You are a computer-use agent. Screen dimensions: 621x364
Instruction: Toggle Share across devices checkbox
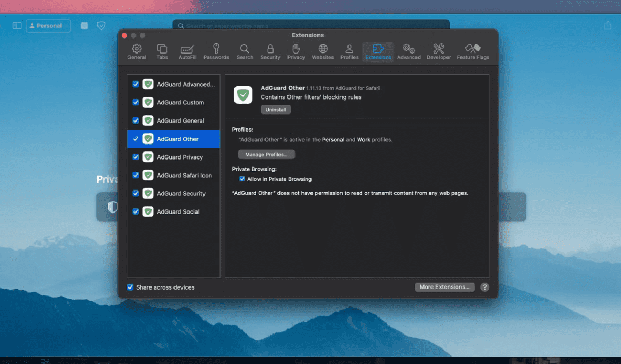tap(130, 287)
